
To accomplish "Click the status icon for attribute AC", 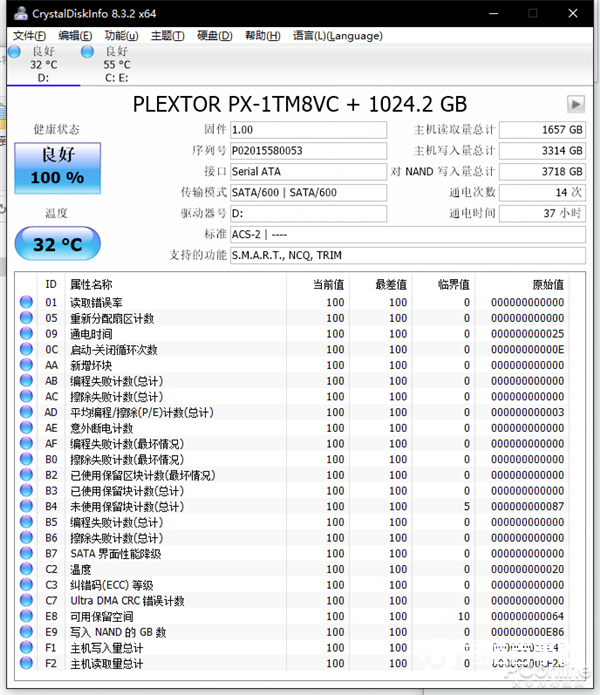I will coord(27,396).
